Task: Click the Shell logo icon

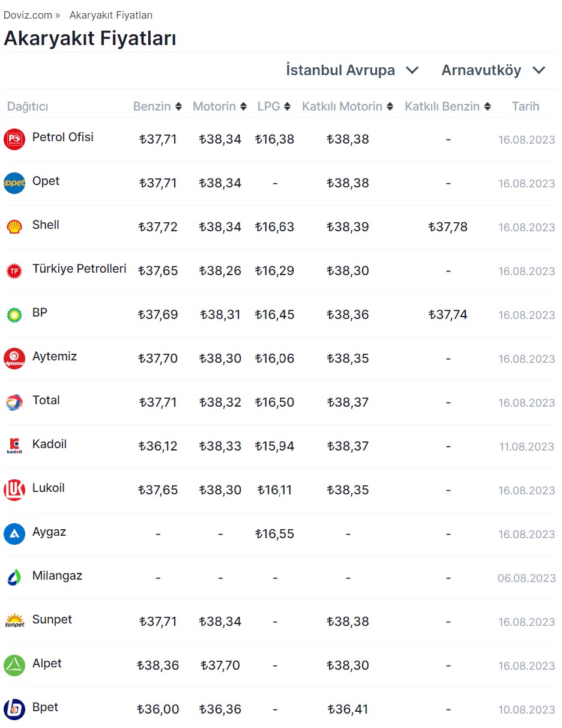Action: coord(14,227)
